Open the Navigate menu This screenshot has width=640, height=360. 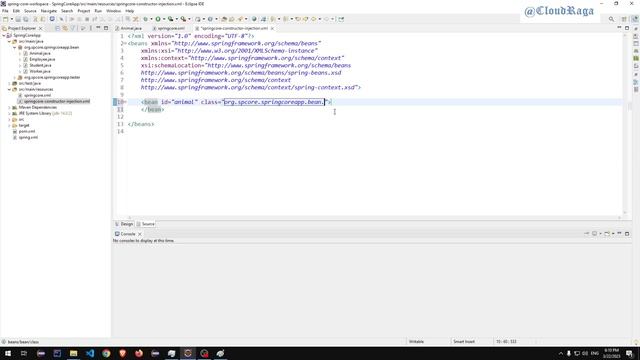[x=49, y=11]
